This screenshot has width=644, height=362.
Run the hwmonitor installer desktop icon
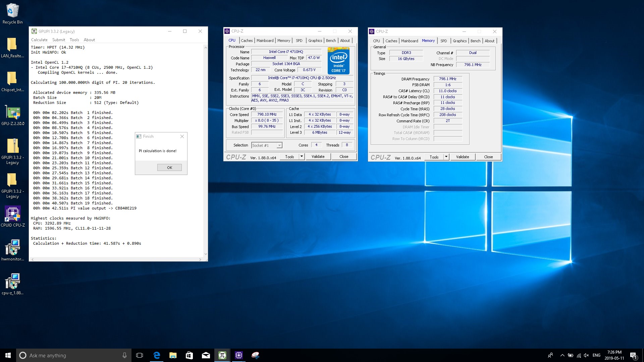click(x=13, y=250)
